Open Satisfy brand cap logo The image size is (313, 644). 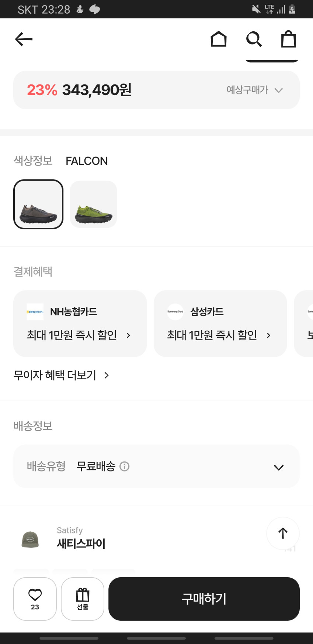[x=30, y=539]
